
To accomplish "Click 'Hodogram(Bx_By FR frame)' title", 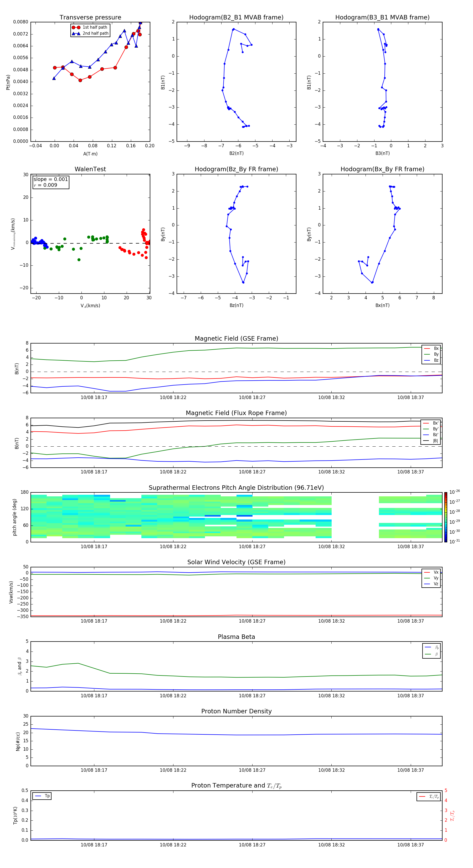I will [x=382, y=169].
